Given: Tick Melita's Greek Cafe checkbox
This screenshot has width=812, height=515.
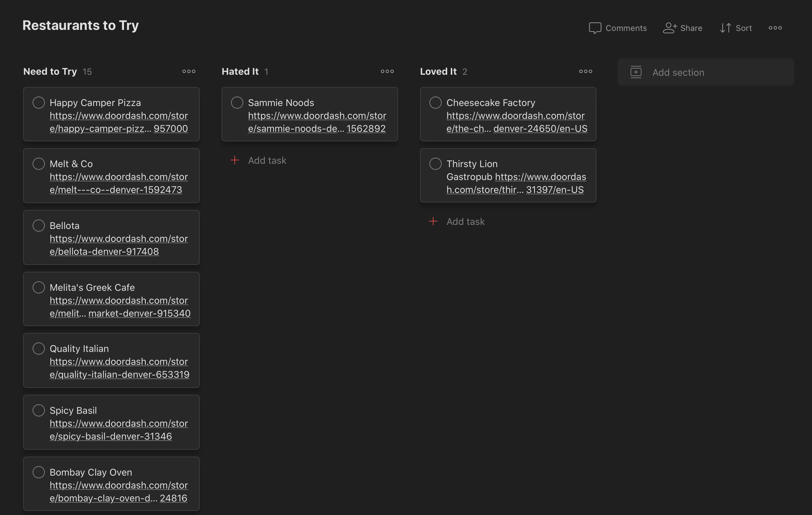Looking at the screenshot, I should click(39, 287).
